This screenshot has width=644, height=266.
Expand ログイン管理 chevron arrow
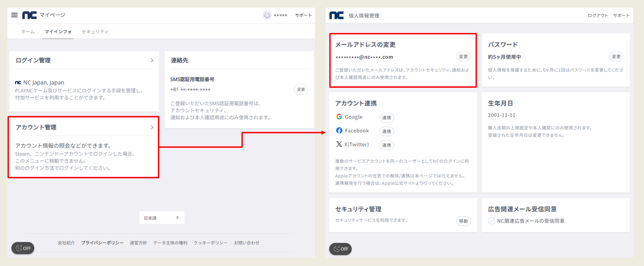tap(152, 60)
